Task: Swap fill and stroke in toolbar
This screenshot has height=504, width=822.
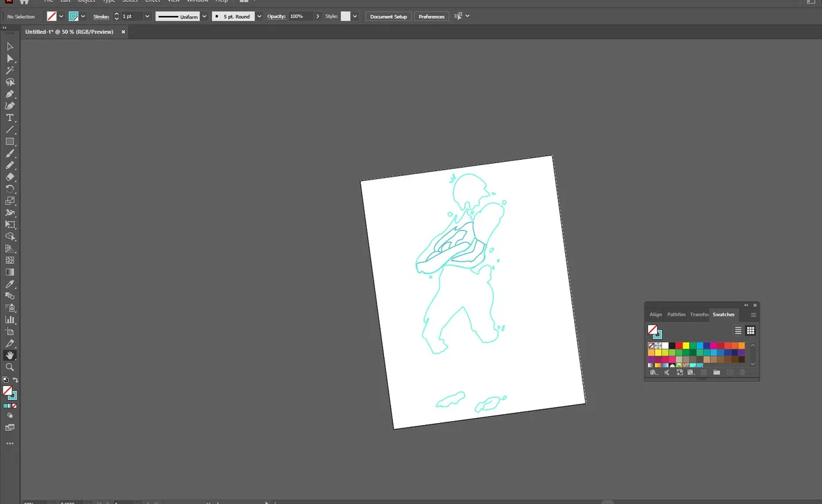Action: point(15,380)
